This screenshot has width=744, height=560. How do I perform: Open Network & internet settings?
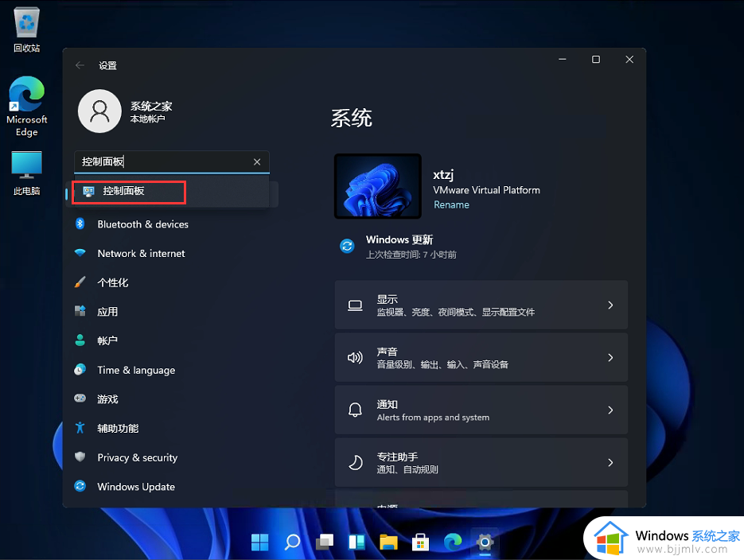[141, 254]
